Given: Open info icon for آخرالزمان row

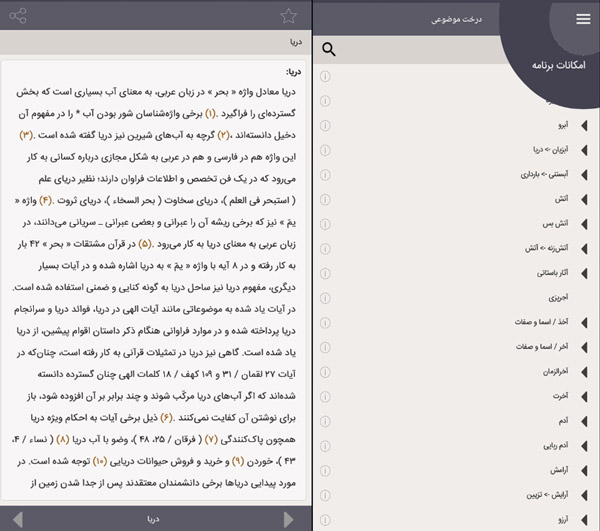Looking at the screenshot, I should (325, 372).
